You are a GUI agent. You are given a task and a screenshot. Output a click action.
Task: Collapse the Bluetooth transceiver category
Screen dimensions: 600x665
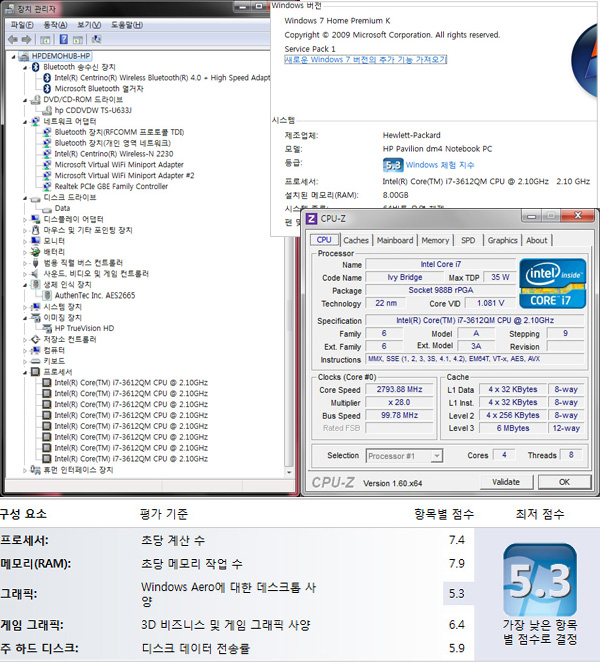pos(25,66)
